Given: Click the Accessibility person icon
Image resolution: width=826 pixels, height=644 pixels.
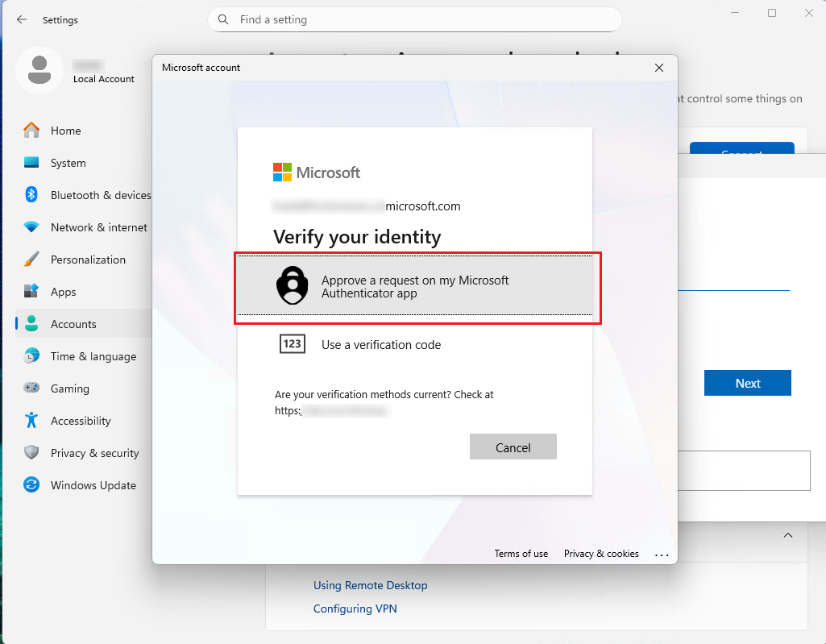Looking at the screenshot, I should click(x=31, y=421).
